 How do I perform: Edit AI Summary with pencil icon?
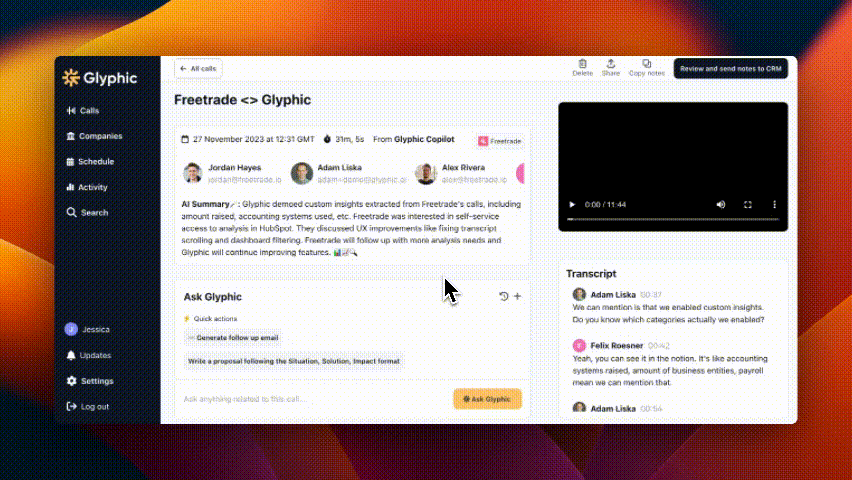pos(234,204)
